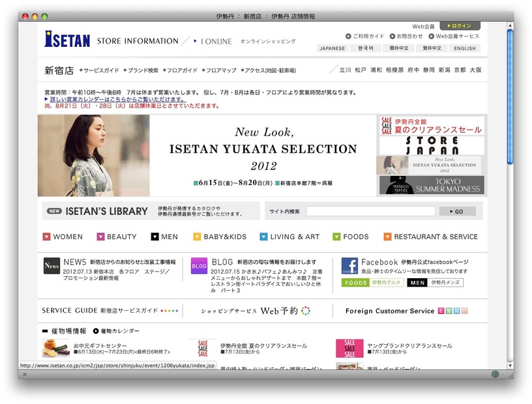This screenshot has width=532, height=404.
Task: Click the pink SALE icon for ヤングブランド
Action: click(349, 349)
